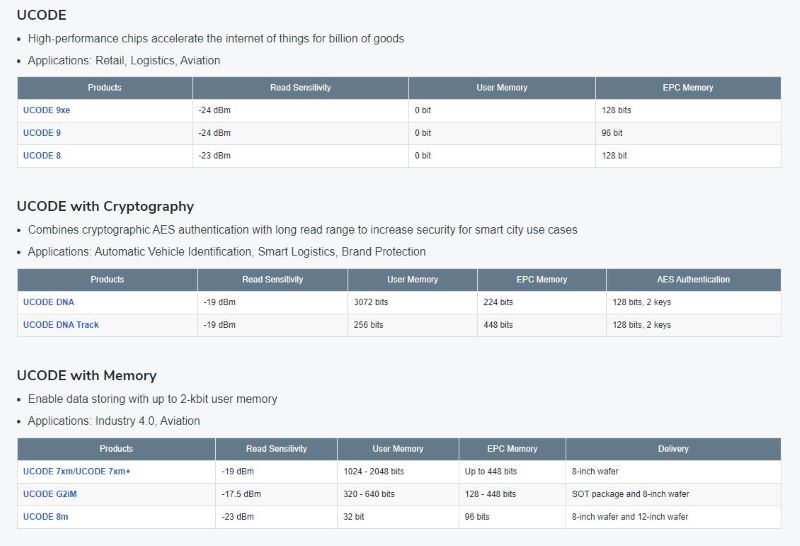Screen dimensions: 800x546
Task: Click Read Sensitivity header in first table
Action: pos(301,88)
